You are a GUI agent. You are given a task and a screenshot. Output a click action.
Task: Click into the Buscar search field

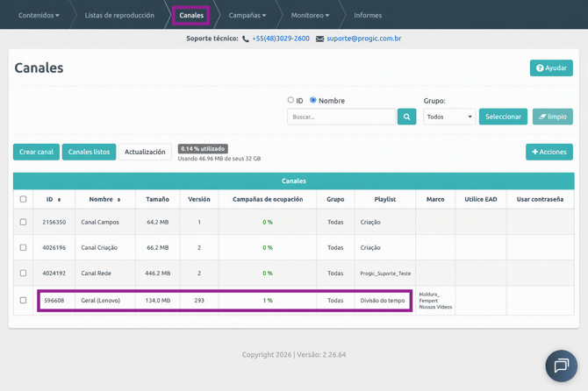(x=341, y=117)
